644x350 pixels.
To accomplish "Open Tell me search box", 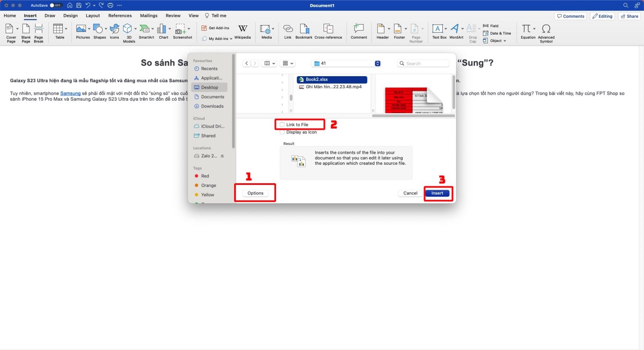I will click(x=216, y=16).
